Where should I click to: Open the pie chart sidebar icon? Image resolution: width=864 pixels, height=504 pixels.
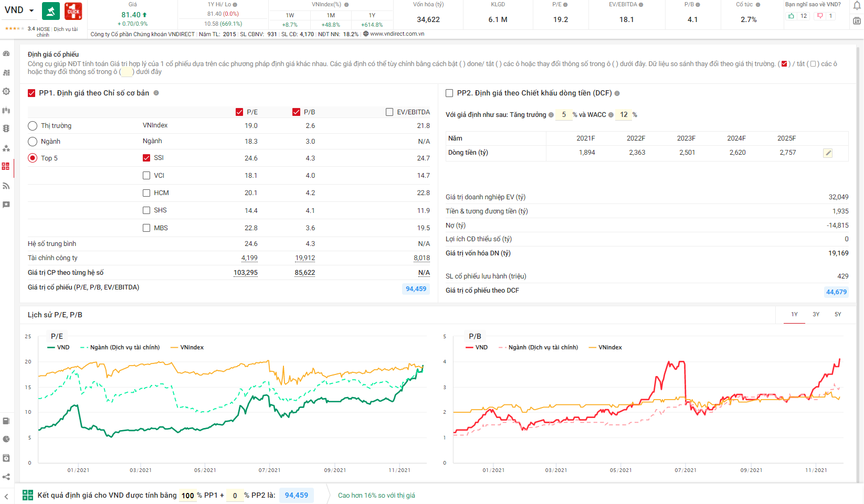[x=6, y=439]
